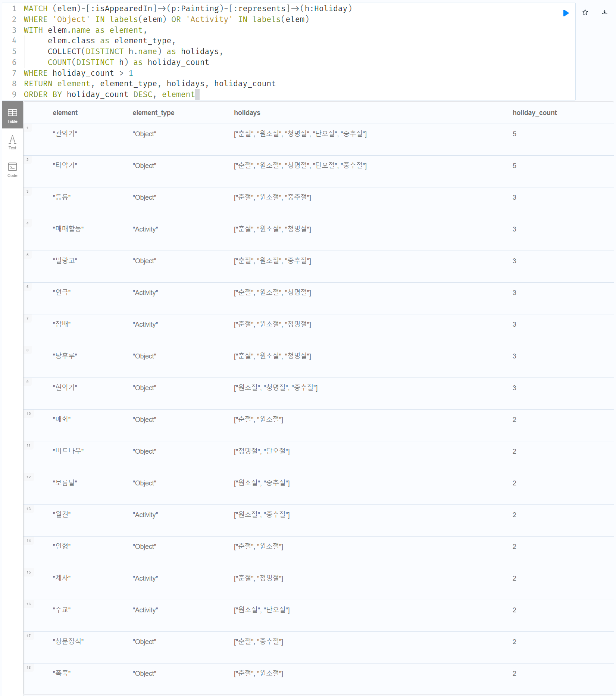The width and height of the screenshot is (616, 696).
Task: Click holidays list for "현악기" row
Action: (275, 388)
